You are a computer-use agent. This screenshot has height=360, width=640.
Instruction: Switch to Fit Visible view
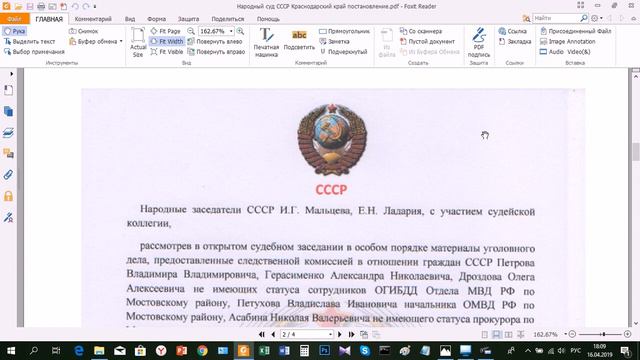[167, 52]
